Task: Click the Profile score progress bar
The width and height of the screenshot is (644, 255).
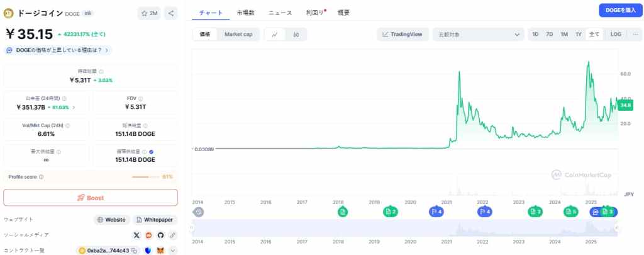Action: [x=145, y=177]
